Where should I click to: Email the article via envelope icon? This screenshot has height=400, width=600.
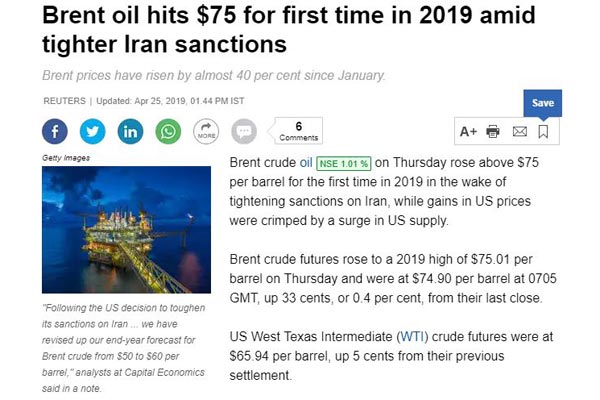tap(520, 132)
